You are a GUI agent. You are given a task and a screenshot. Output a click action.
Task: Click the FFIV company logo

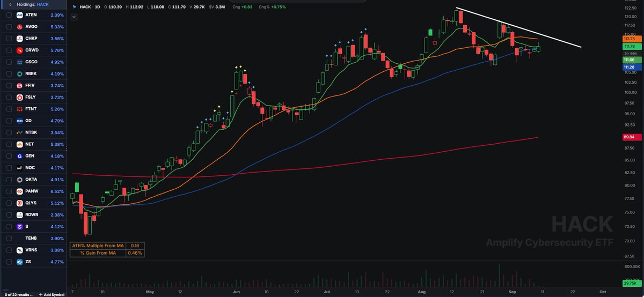pos(19,86)
